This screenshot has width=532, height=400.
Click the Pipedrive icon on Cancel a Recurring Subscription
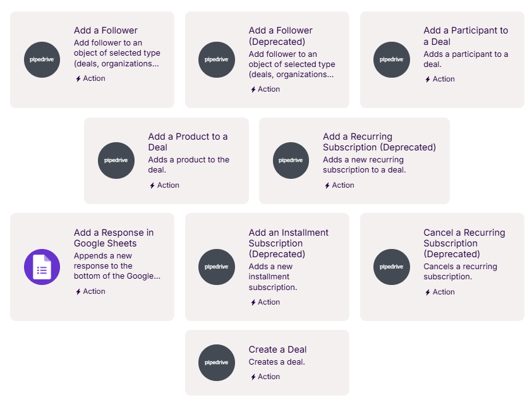pyautogui.click(x=391, y=267)
